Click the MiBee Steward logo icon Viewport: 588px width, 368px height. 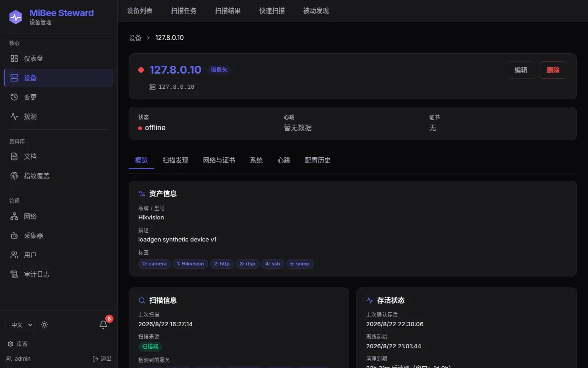click(16, 17)
